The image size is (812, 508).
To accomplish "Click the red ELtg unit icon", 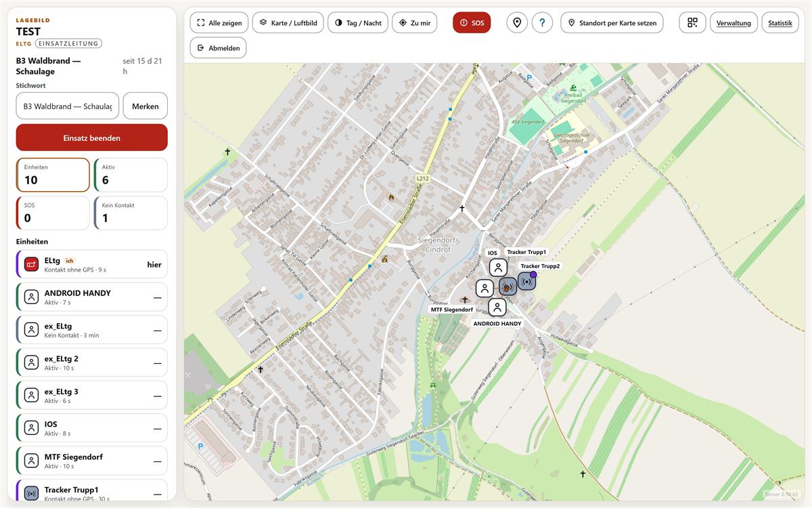I will [31, 264].
